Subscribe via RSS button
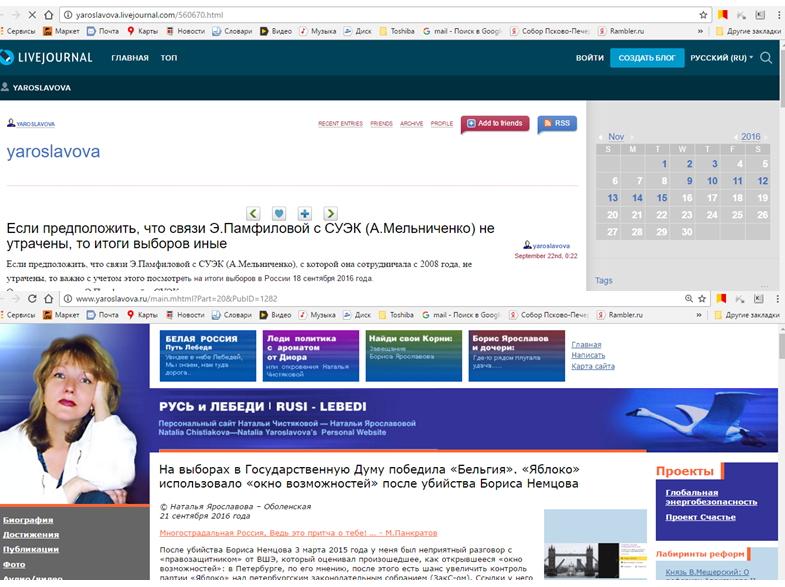This screenshot has height=587, width=785. (557, 123)
